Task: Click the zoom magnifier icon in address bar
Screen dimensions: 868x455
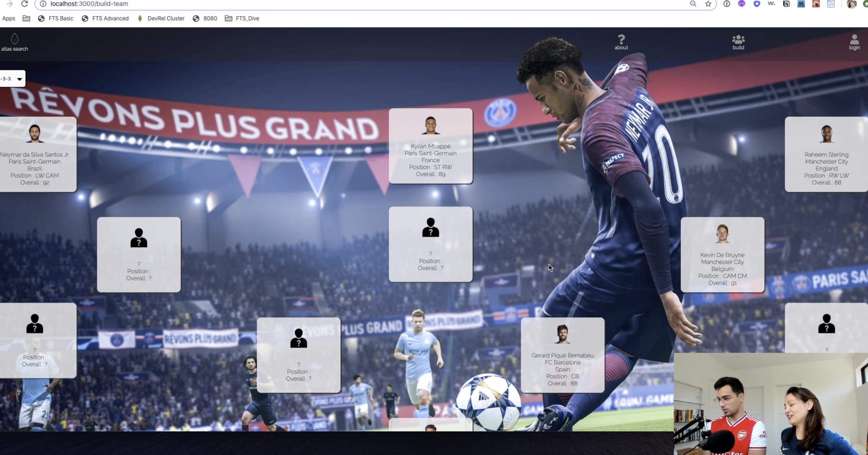Action: (x=693, y=4)
